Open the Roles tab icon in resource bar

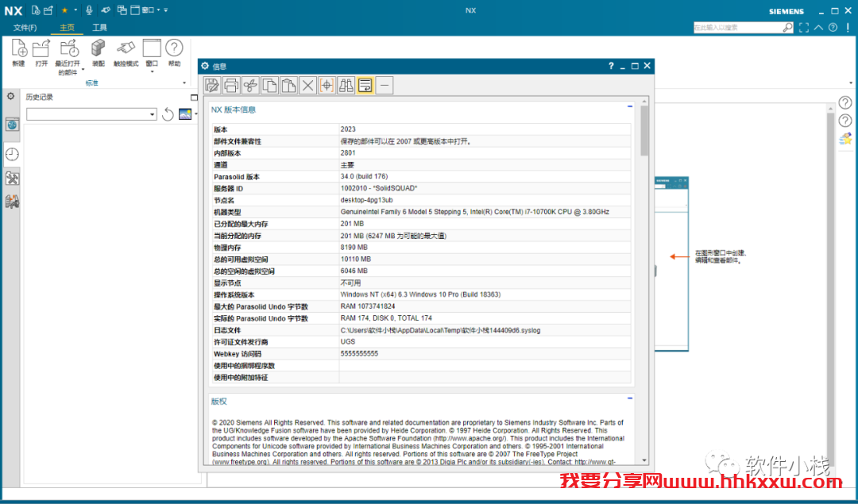[x=12, y=202]
